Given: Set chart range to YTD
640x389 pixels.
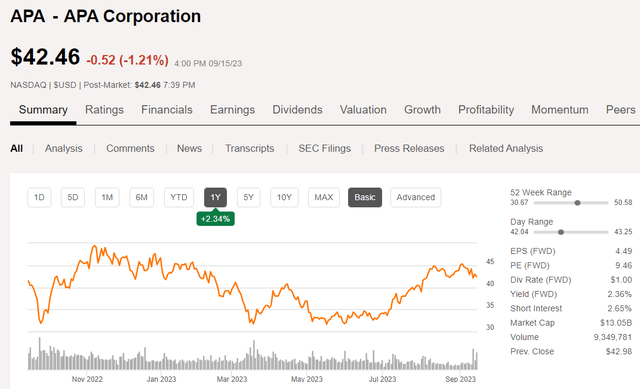Looking at the screenshot, I should 179,198.
